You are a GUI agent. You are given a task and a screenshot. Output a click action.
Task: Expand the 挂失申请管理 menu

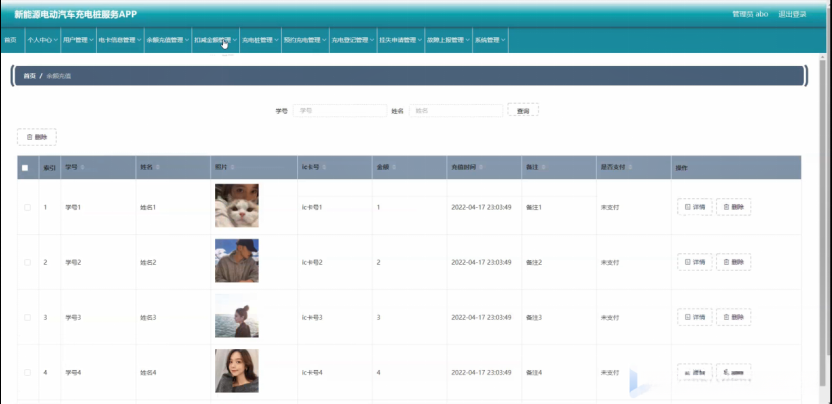(401, 40)
